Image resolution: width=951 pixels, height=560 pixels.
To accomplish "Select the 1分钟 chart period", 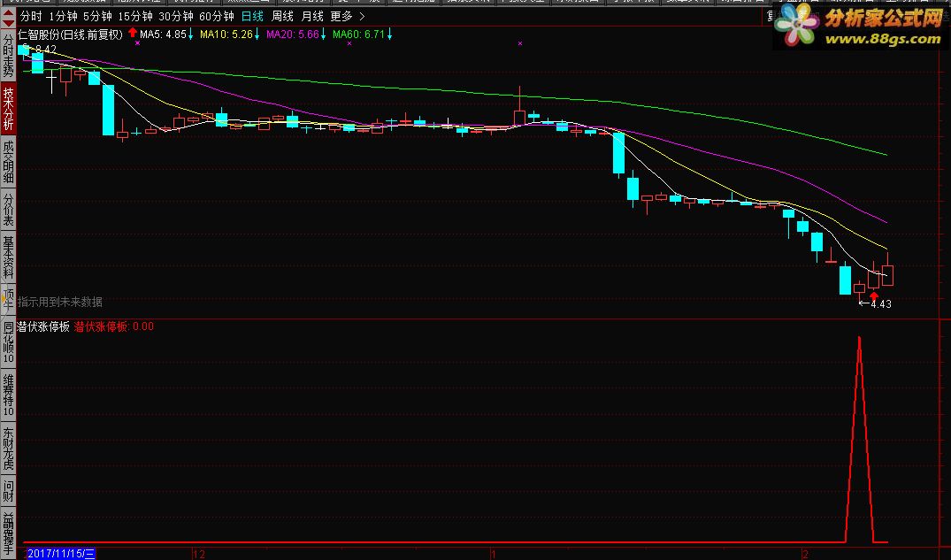I will click(63, 17).
